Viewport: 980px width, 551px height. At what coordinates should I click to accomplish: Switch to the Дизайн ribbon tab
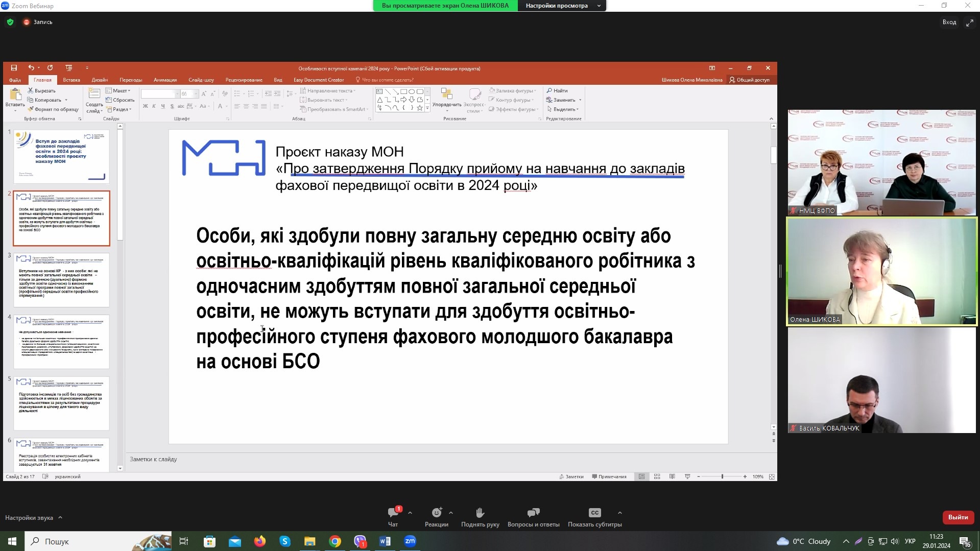click(x=100, y=80)
